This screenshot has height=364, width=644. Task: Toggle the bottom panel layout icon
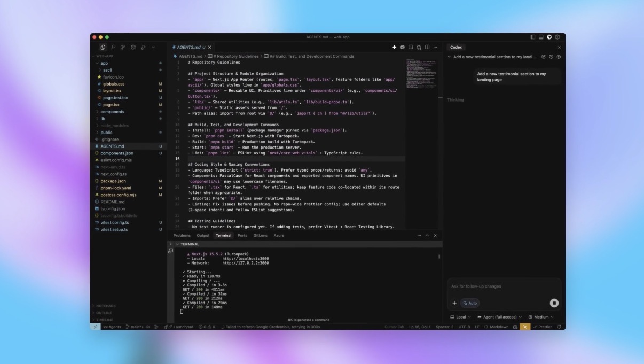[x=541, y=37]
